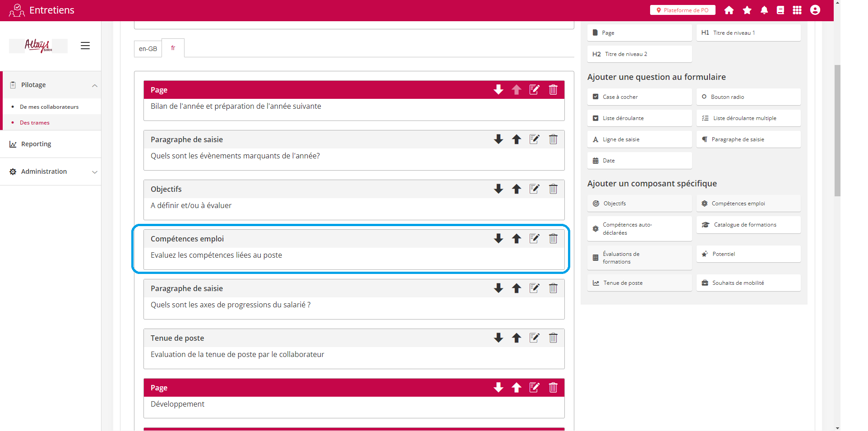Click the page vertical scrollbar
The height and width of the screenshot is (431, 868).
pos(837,131)
